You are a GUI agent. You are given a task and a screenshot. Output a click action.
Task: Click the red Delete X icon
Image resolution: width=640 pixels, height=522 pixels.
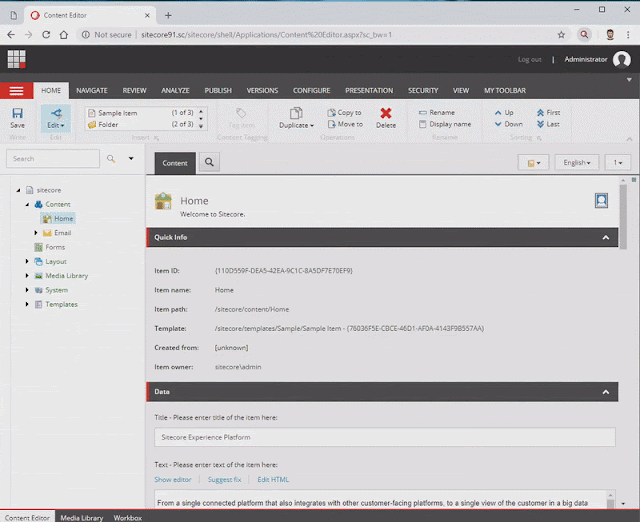386,113
